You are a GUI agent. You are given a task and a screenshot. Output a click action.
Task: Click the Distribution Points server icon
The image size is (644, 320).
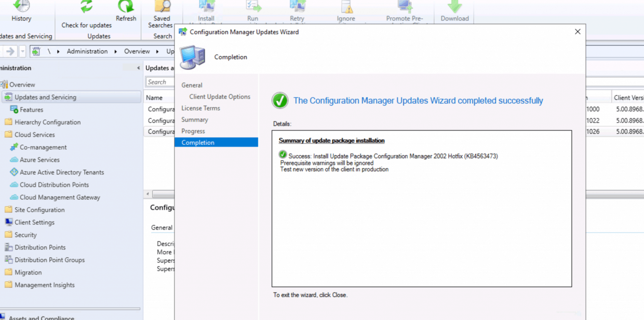pos(9,247)
